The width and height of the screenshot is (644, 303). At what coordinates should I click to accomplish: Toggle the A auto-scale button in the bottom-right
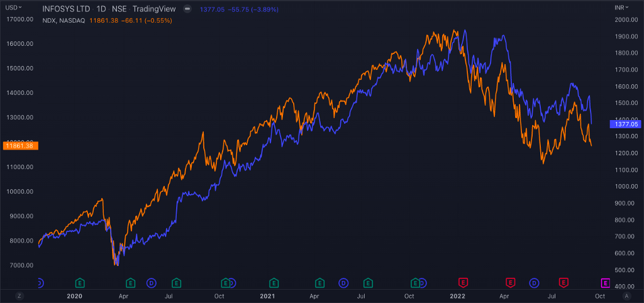pos(626,295)
